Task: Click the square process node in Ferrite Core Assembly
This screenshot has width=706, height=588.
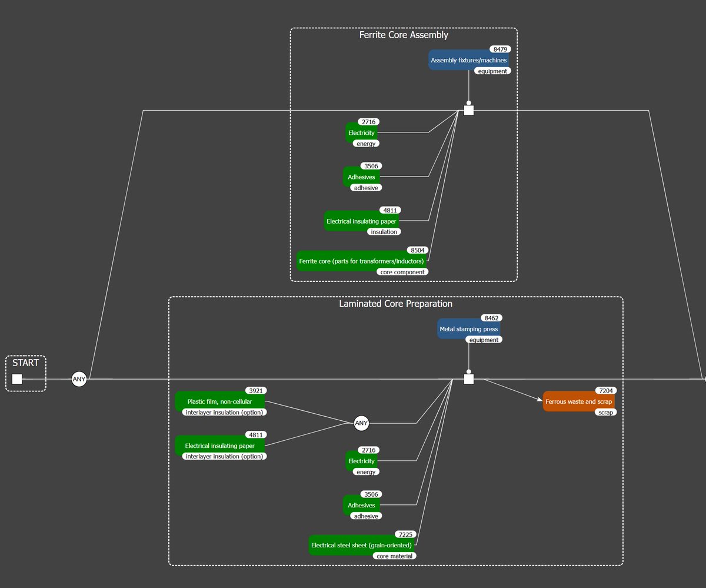Action: point(468,110)
